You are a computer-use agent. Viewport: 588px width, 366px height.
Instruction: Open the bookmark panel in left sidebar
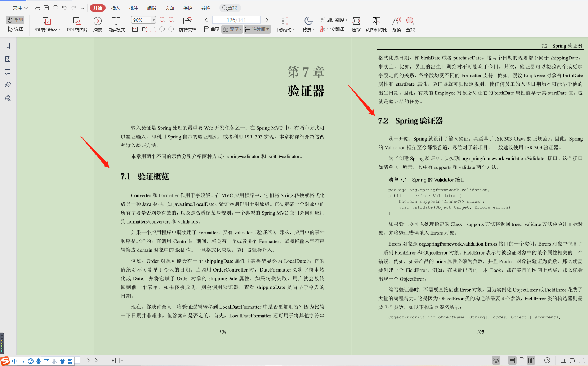click(x=8, y=46)
